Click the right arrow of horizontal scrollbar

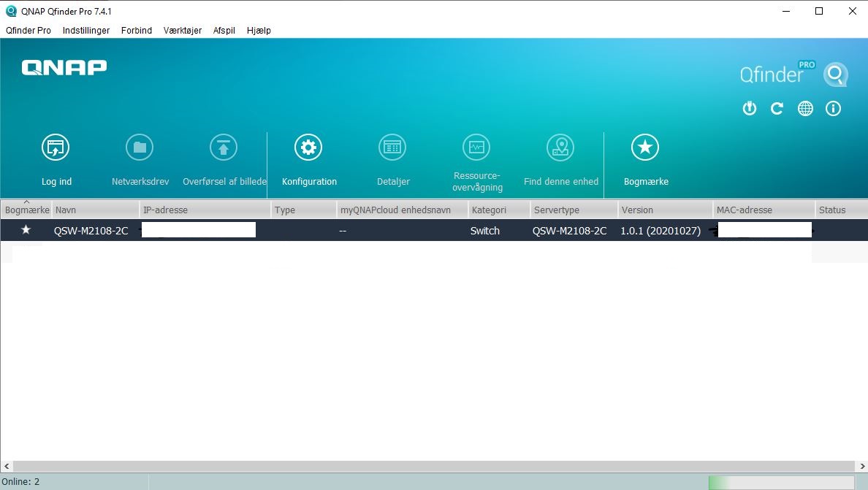tap(862, 466)
